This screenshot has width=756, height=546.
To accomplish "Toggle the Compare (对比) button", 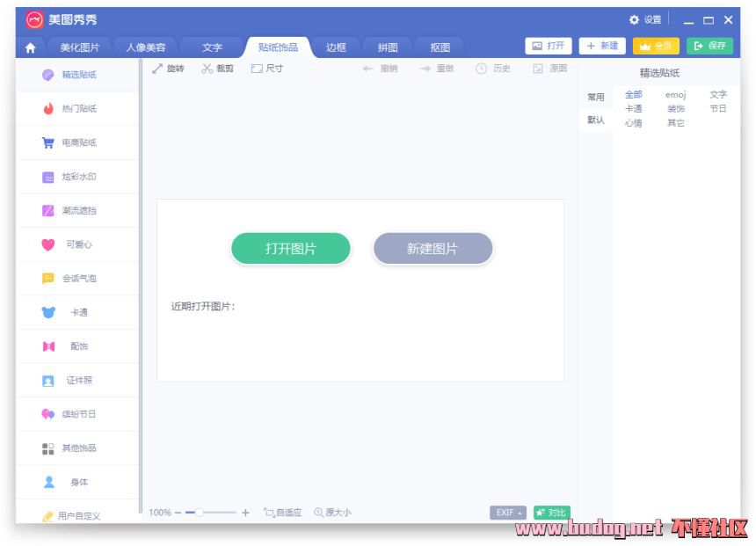I will 551,513.
